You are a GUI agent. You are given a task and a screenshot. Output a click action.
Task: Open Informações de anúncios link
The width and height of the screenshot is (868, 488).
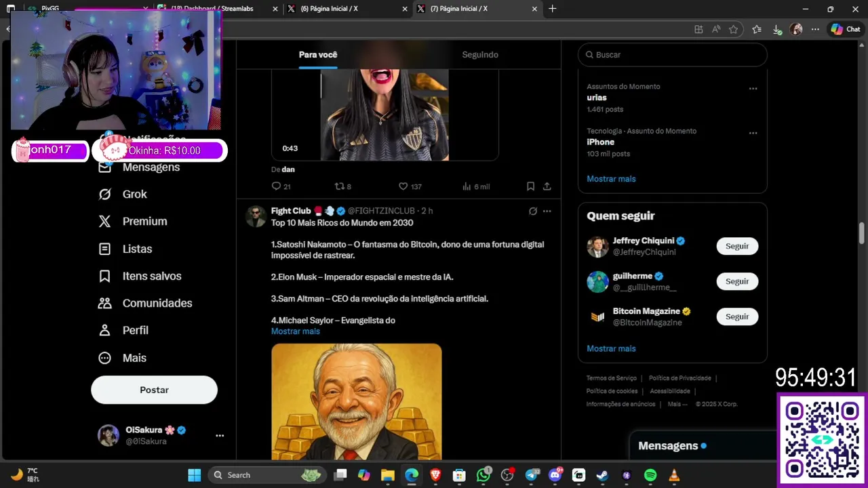621,404
